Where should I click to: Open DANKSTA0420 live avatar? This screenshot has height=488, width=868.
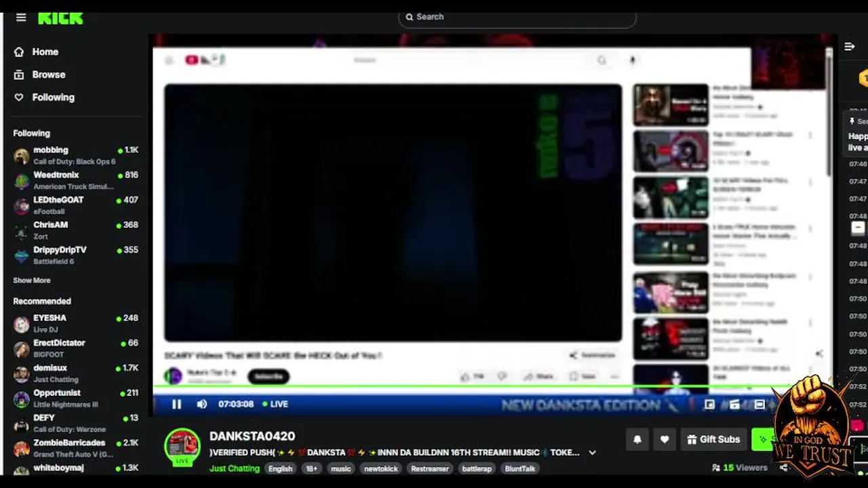click(182, 447)
